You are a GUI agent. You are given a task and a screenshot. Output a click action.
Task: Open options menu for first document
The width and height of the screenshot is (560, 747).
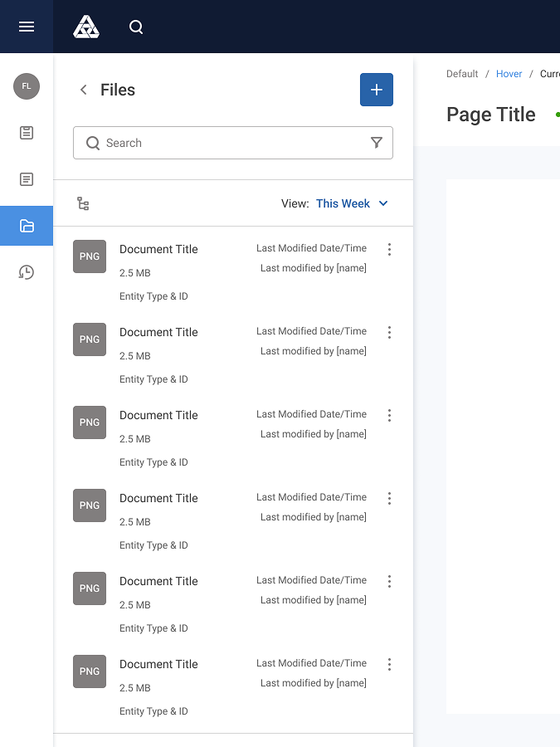[x=389, y=250]
